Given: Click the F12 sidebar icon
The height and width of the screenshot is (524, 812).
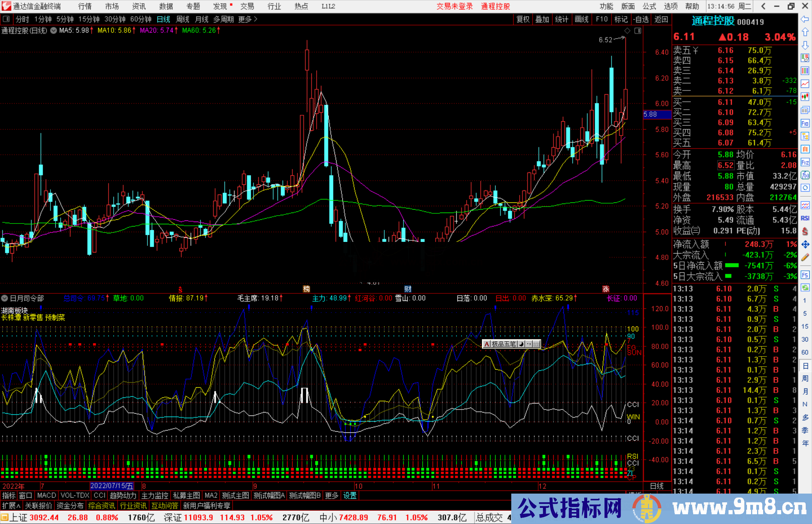Looking at the screenshot, I should pyautogui.click(x=805, y=163).
